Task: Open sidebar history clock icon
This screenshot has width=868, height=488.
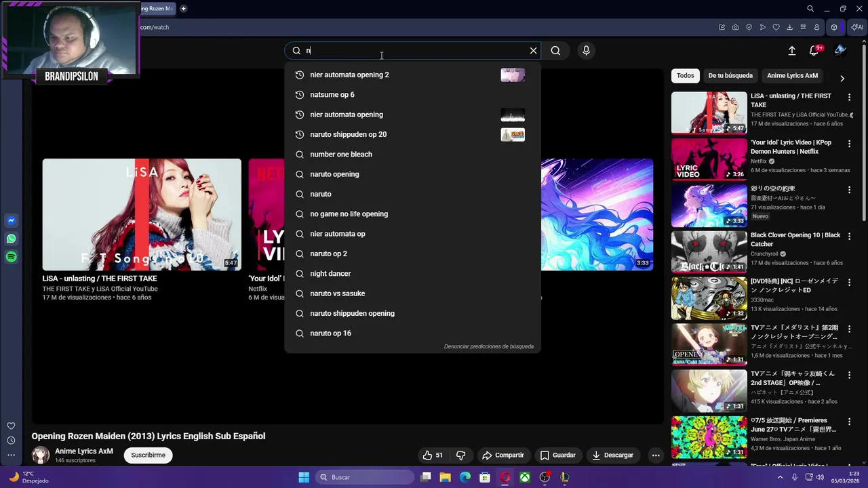Action: click(x=11, y=441)
